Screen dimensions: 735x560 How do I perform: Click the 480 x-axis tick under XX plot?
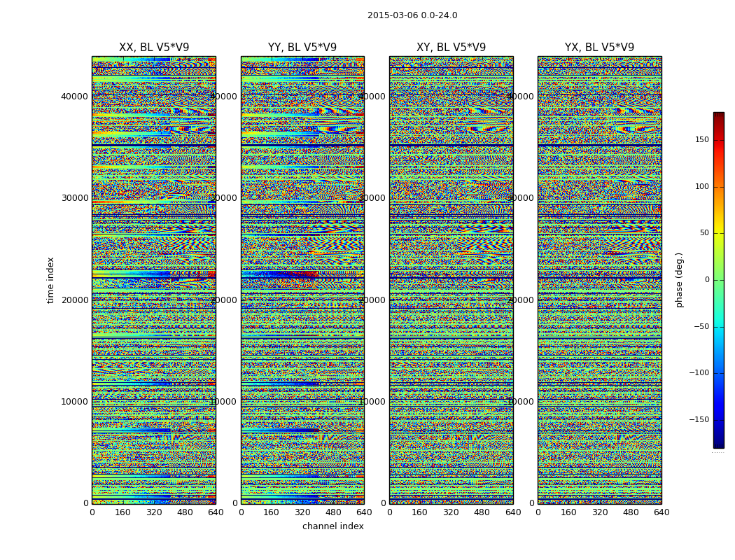pos(185,512)
